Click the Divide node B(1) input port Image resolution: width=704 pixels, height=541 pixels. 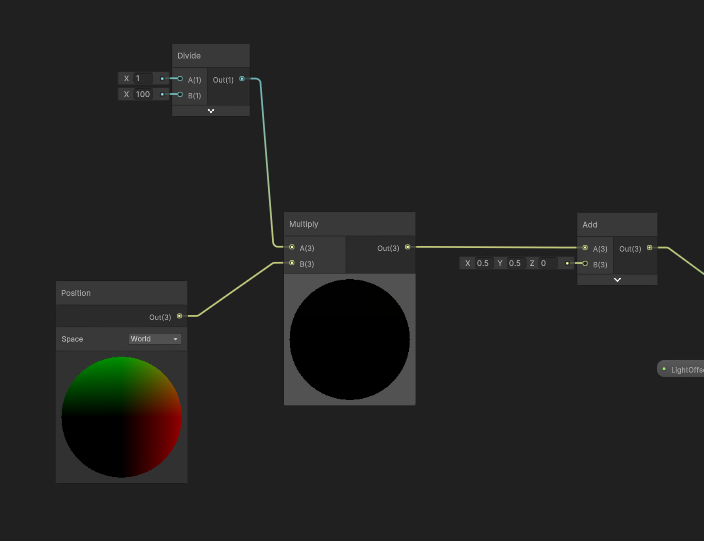pyautogui.click(x=180, y=94)
